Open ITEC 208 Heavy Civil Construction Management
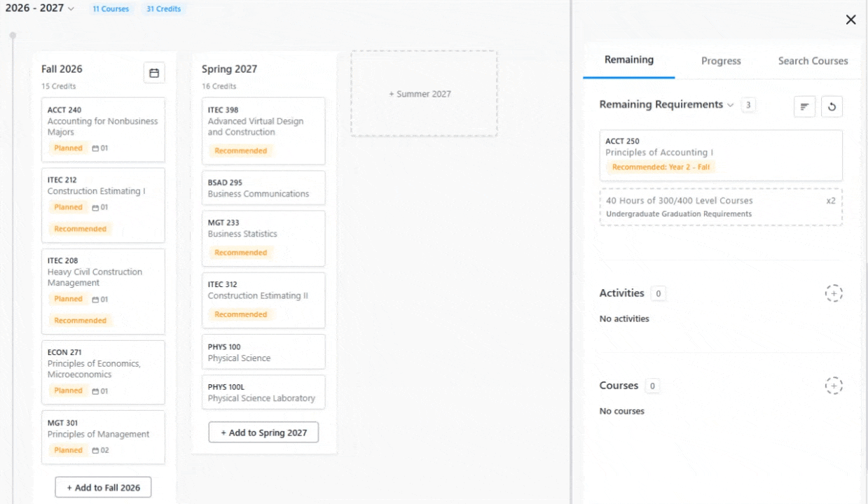 click(103, 291)
